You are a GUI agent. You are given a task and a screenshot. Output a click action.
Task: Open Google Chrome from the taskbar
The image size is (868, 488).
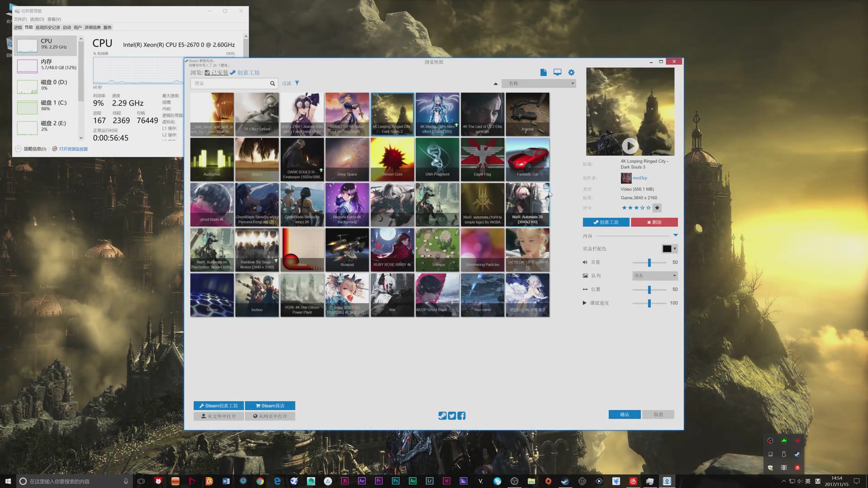[260, 481]
